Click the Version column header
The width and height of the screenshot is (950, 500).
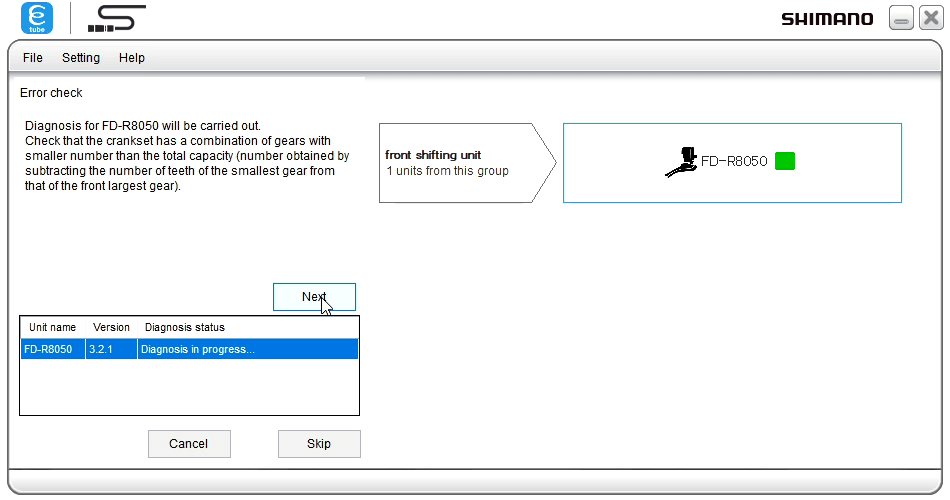tap(111, 327)
